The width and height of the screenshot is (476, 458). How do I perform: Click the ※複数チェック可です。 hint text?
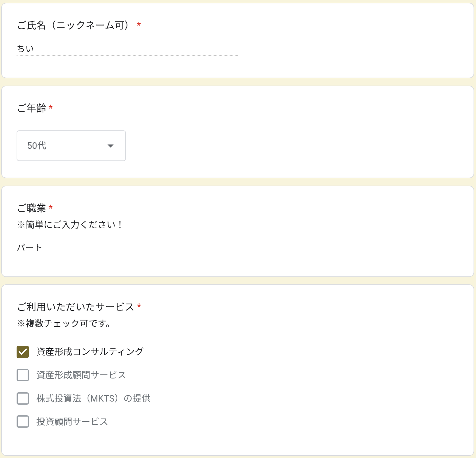[64, 324]
